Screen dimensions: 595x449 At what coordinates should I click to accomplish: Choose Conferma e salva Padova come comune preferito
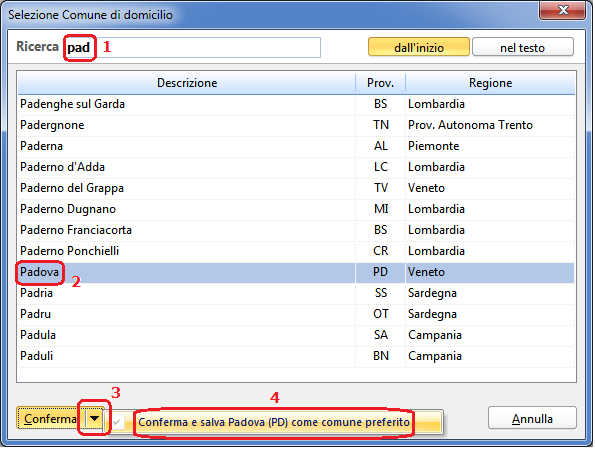click(x=274, y=422)
